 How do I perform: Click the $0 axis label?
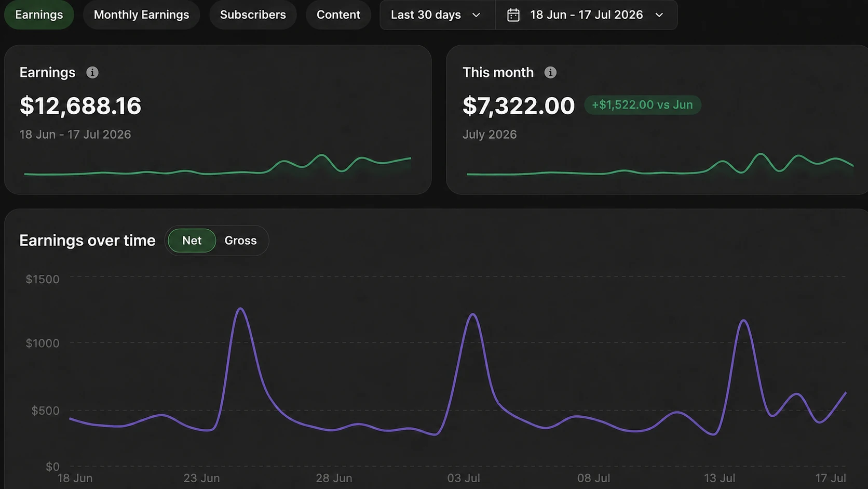(52, 467)
